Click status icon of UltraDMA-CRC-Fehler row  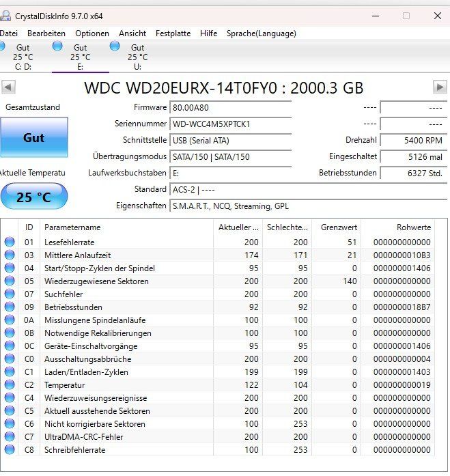point(10,437)
